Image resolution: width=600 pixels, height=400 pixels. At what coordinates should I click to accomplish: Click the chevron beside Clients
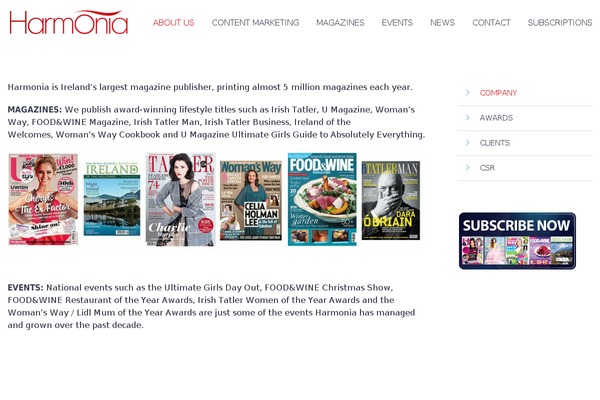click(468, 142)
